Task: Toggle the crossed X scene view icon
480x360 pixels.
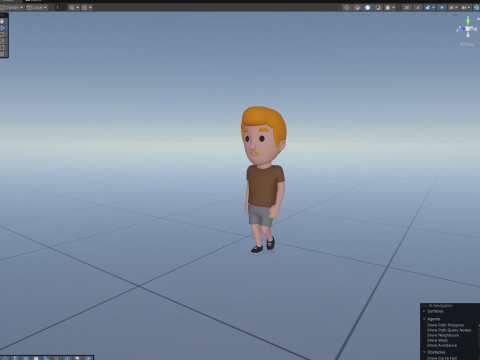Action: click(407, 7)
